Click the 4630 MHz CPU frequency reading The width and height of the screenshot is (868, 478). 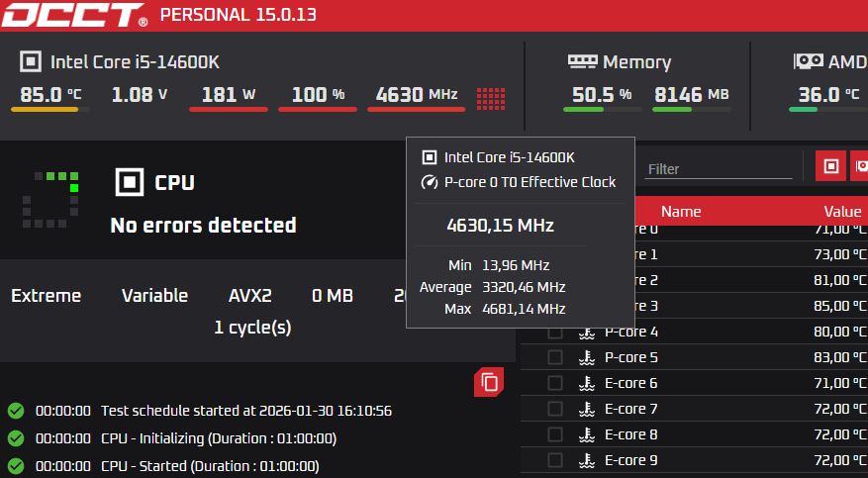tap(416, 95)
